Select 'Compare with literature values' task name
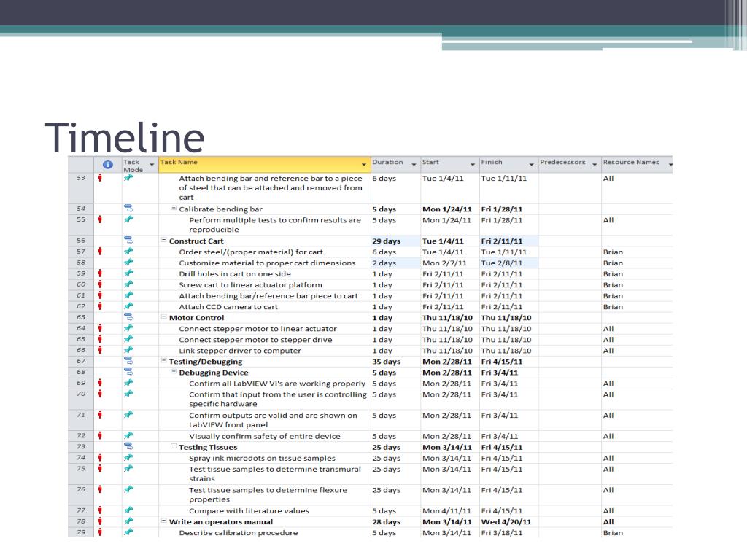 [x=249, y=511]
